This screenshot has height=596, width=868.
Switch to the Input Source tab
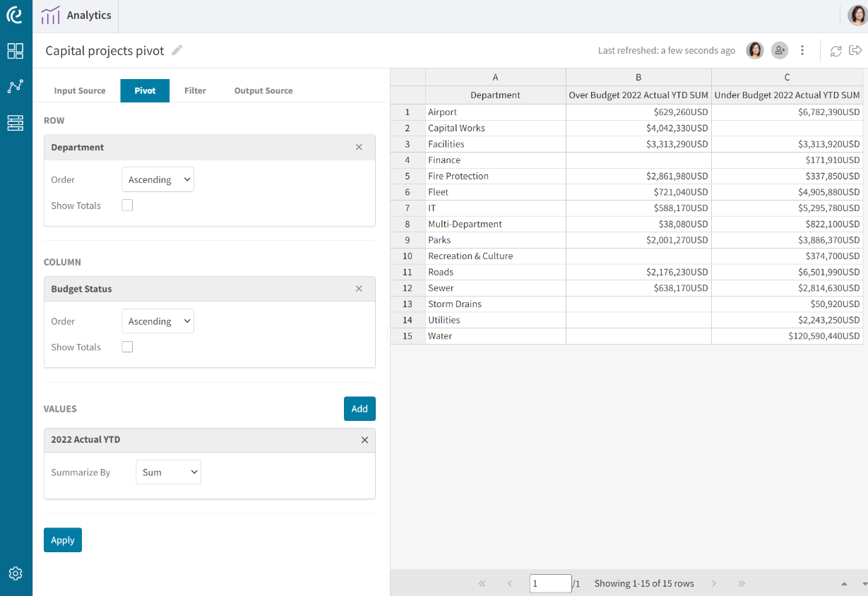tap(80, 90)
